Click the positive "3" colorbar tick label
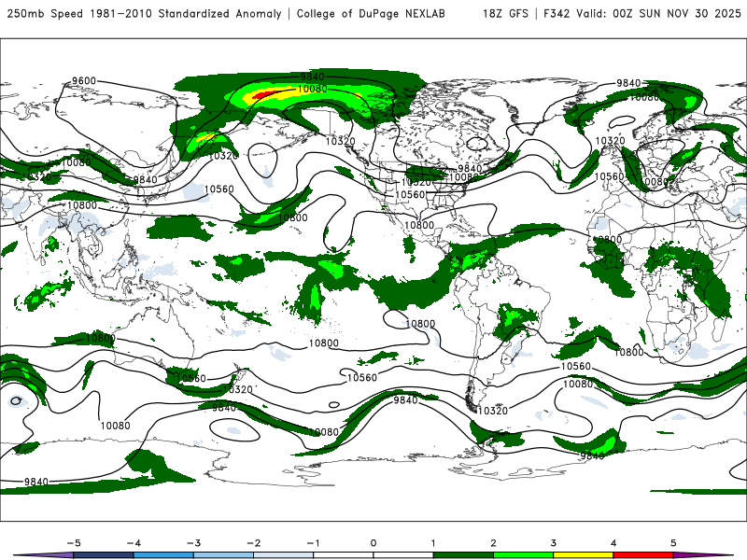The width and height of the screenshot is (747, 560). click(x=553, y=543)
